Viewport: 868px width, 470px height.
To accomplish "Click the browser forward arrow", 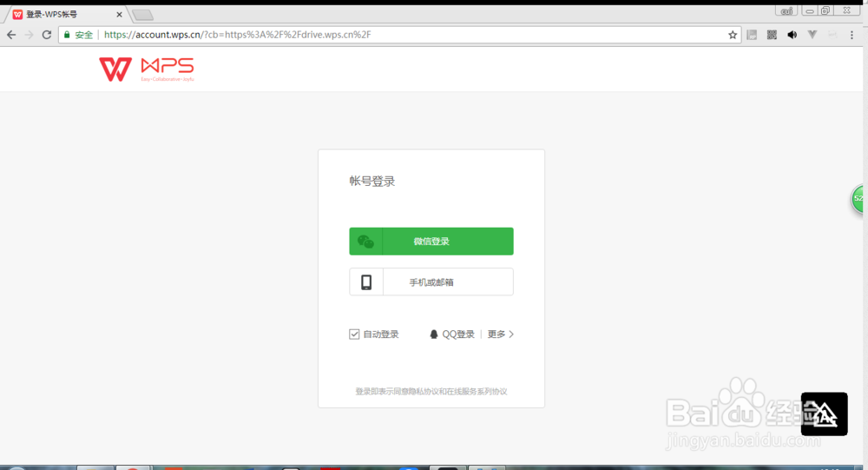I will pyautogui.click(x=29, y=35).
